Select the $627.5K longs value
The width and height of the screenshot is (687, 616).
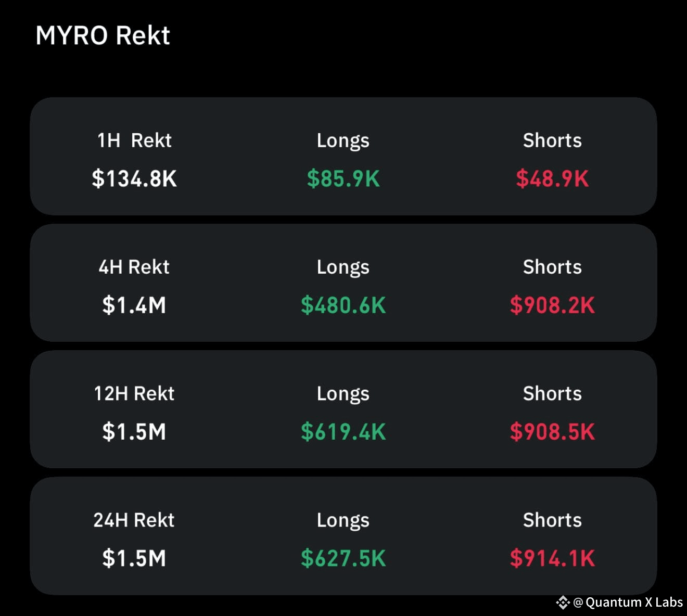coord(343,558)
